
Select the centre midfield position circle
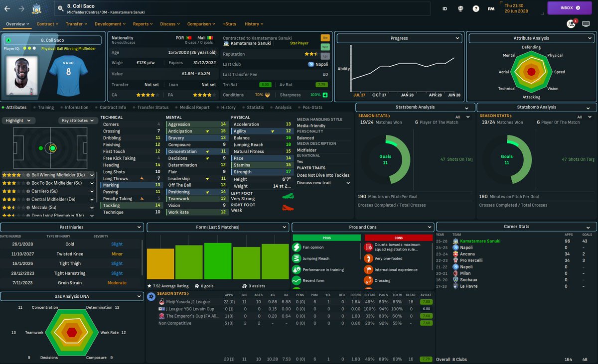pos(52,148)
